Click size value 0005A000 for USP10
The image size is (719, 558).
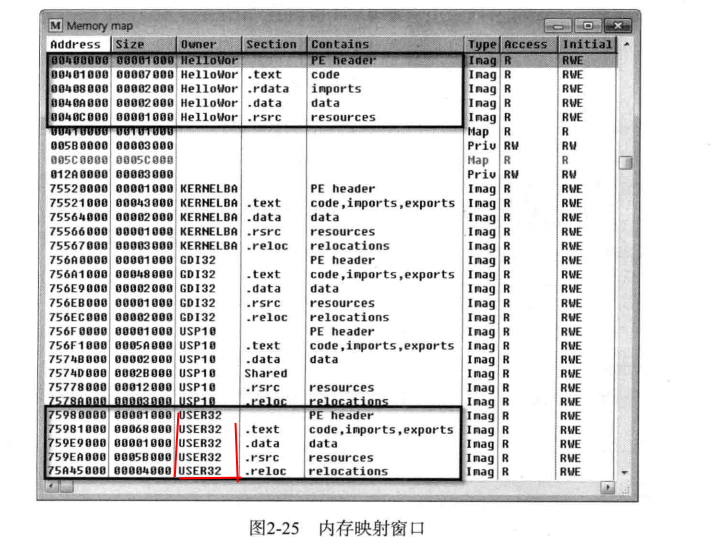coord(144,345)
